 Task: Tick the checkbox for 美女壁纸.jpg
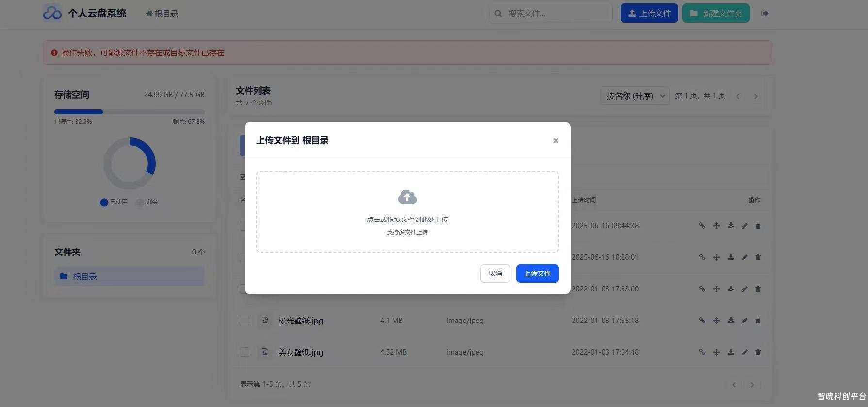click(x=245, y=352)
